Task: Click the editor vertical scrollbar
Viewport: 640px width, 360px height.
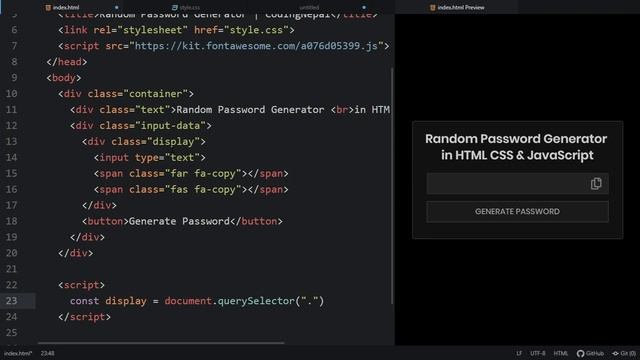Action: click(392, 186)
